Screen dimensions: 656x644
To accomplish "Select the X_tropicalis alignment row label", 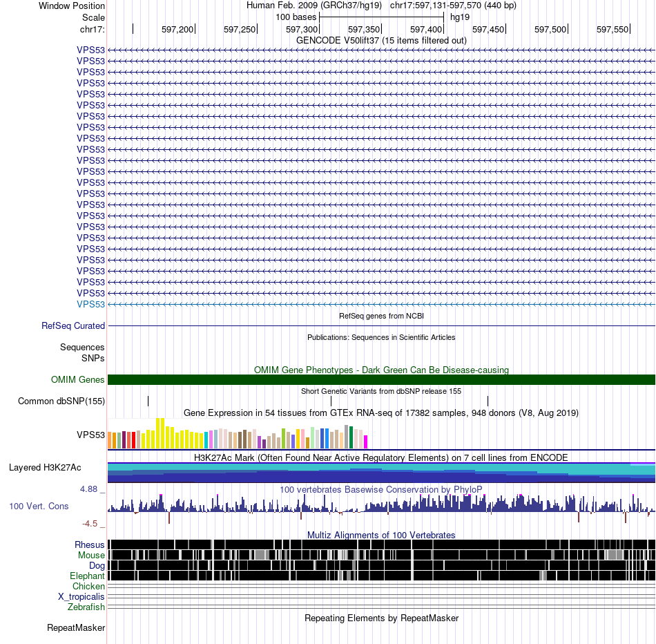I will [x=81, y=597].
